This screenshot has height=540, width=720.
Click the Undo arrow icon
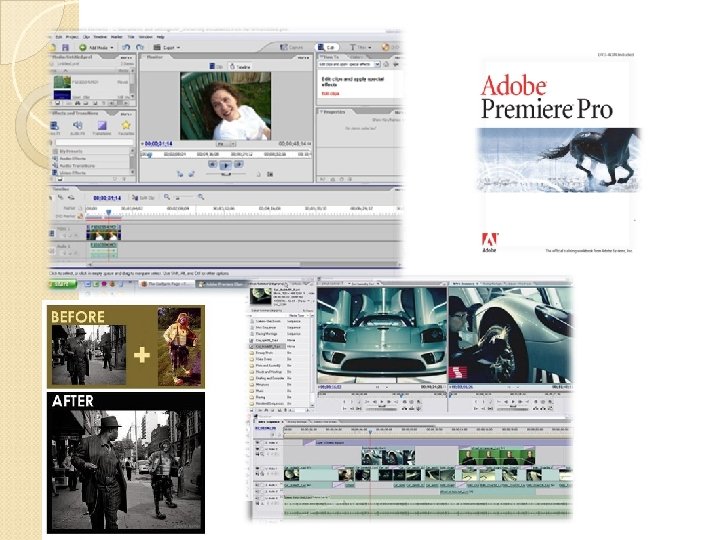126,47
